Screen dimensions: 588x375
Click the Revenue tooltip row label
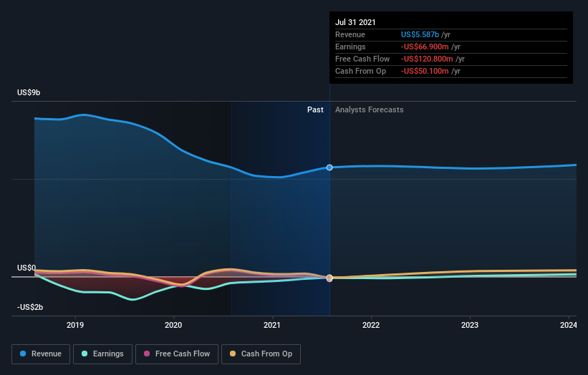tap(350, 34)
